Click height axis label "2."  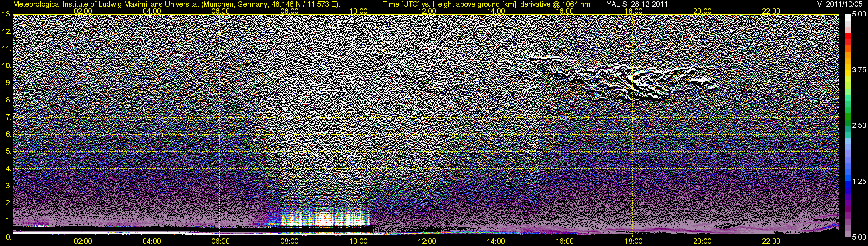[8, 203]
